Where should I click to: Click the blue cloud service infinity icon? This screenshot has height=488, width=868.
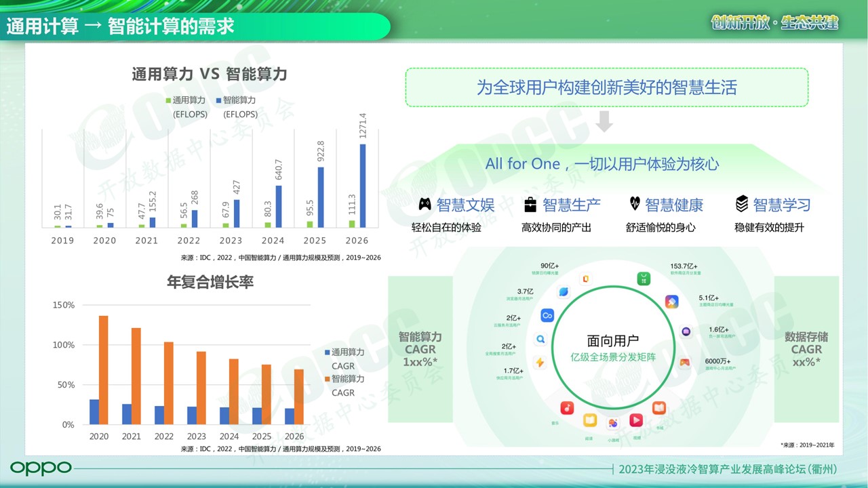click(x=547, y=316)
